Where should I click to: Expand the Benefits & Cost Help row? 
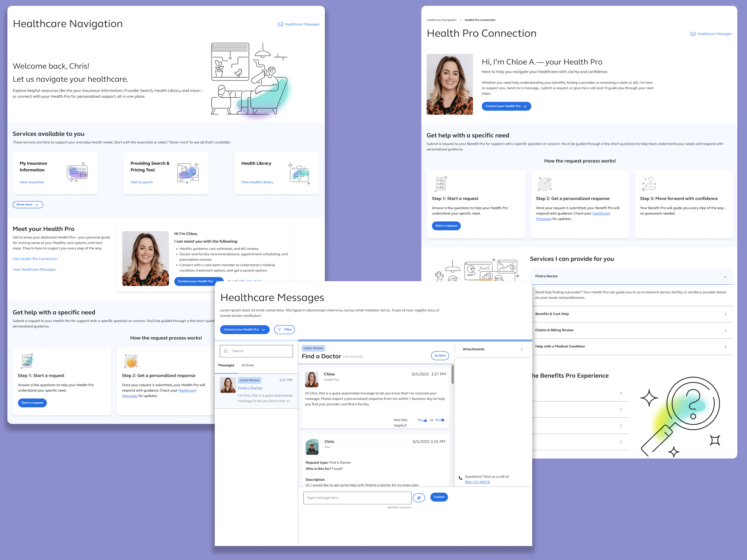point(725,314)
